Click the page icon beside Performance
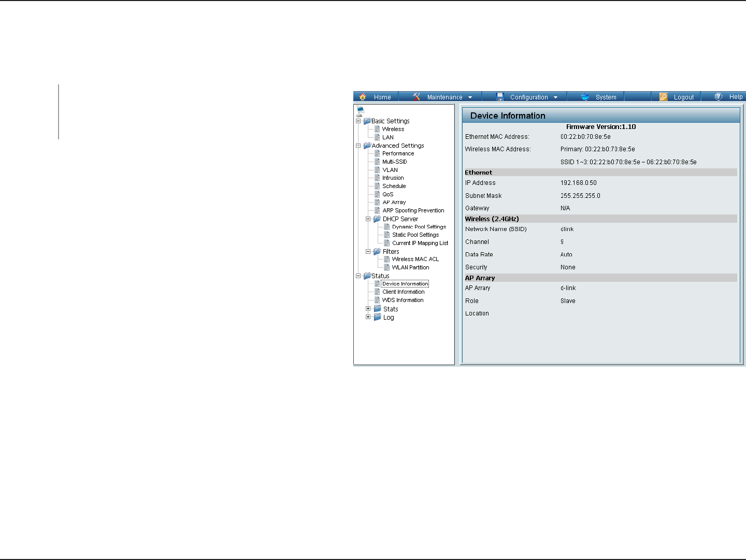The image size is (746, 560). 377,153
